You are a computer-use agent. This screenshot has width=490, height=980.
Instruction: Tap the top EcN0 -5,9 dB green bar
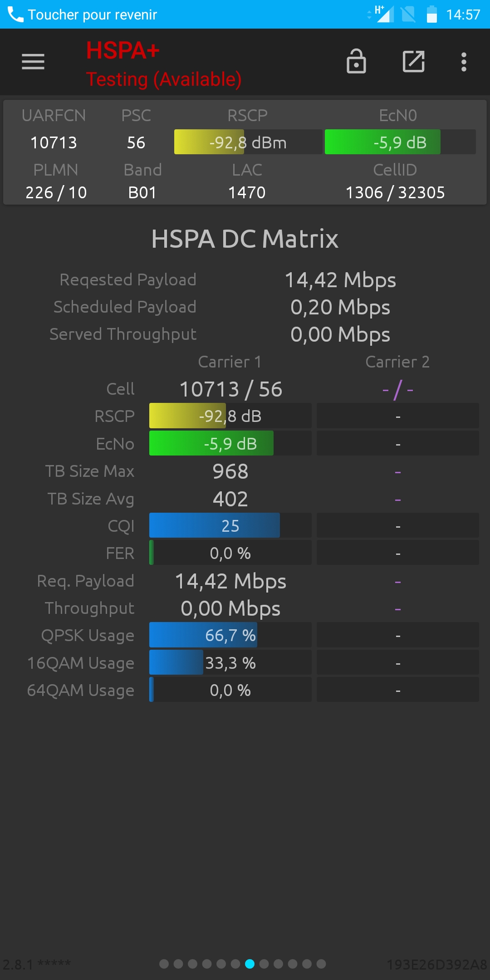(x=400, y=142)
